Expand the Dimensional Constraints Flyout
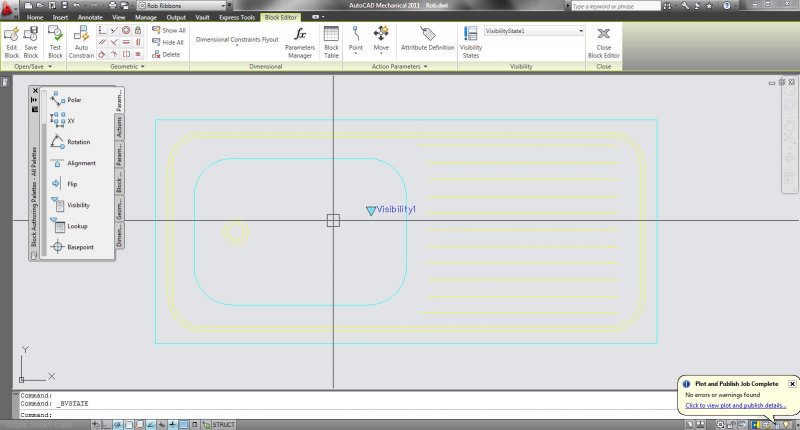 (237, 41)
